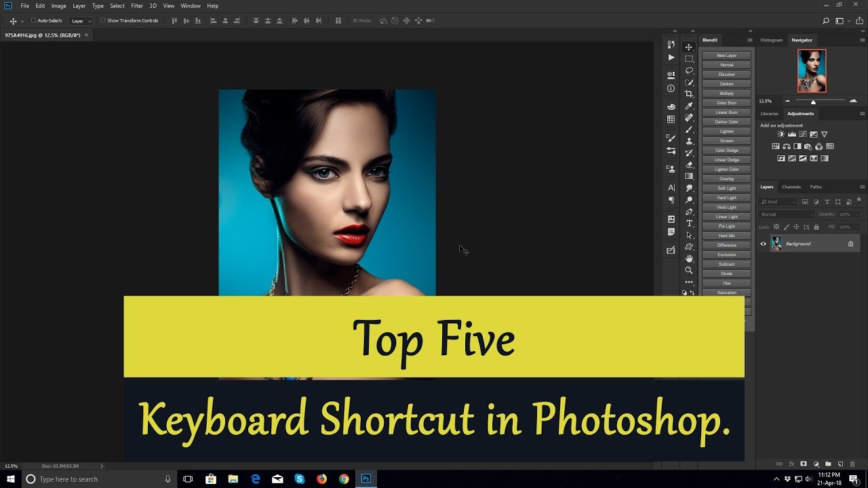The image size is (868, 488).
Task: Toggle lock all padlock in Lock row
Action: tap(816, 226)
